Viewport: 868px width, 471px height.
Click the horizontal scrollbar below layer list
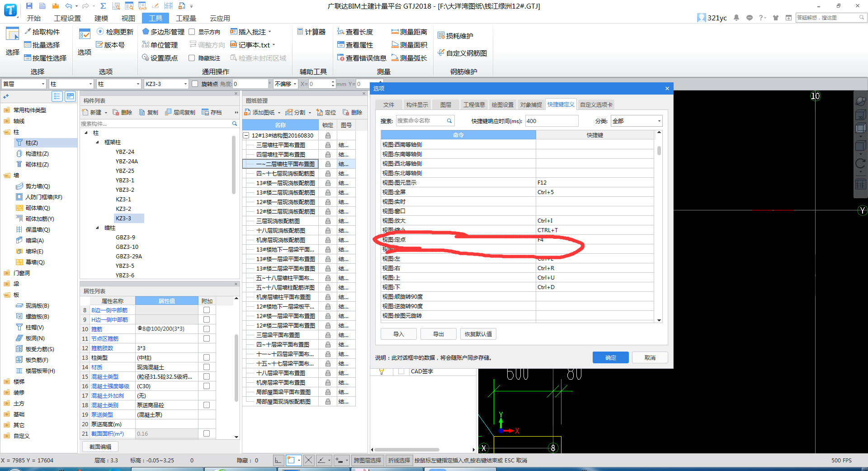pos(406,450)
